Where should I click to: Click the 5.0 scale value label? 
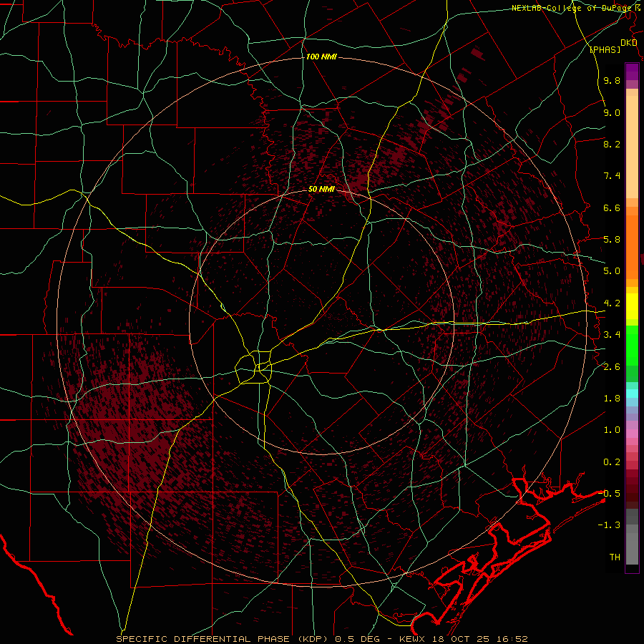[612, 271]
